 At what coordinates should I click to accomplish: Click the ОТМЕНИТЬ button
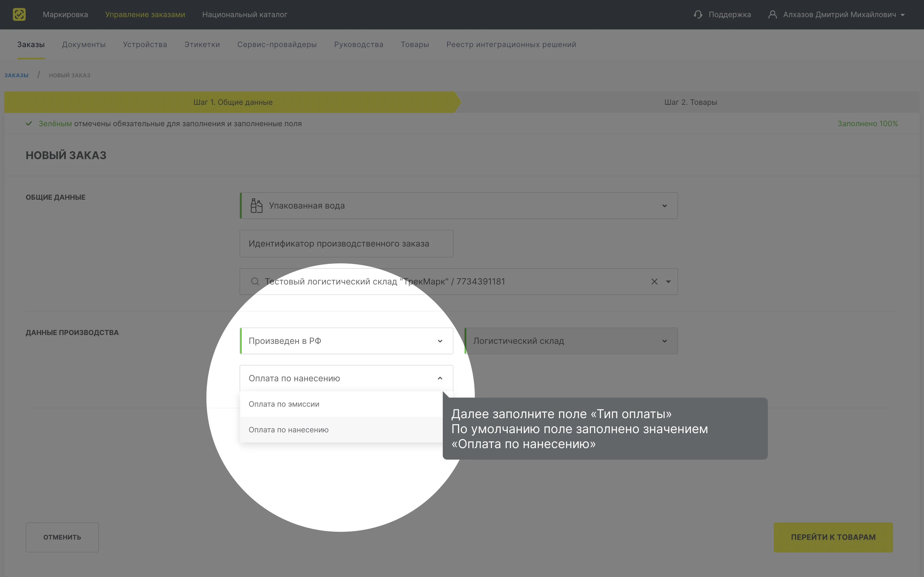click(62, 537)
